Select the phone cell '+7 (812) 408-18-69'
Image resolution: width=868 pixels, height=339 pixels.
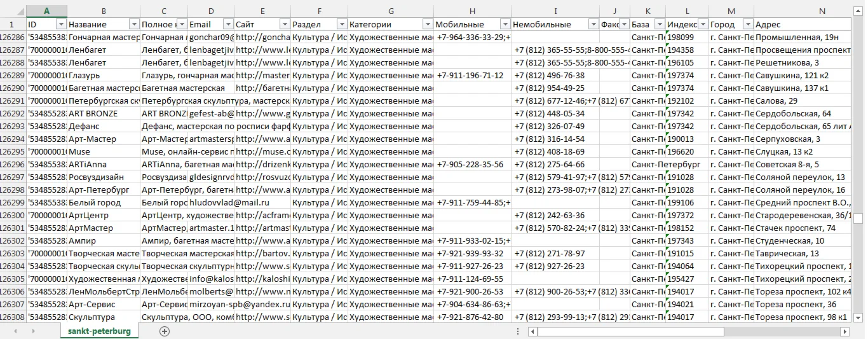pos(555,151)
